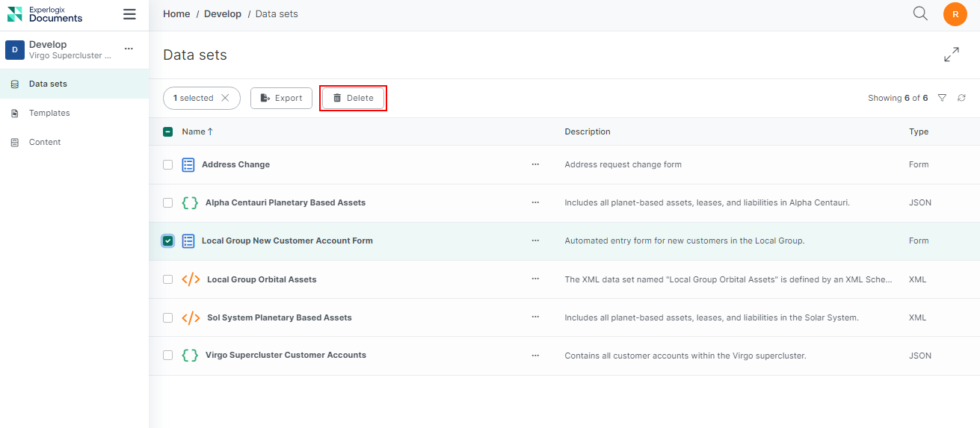Toggle the hamburger sidebar menu icon

click(x=129, y=14)
